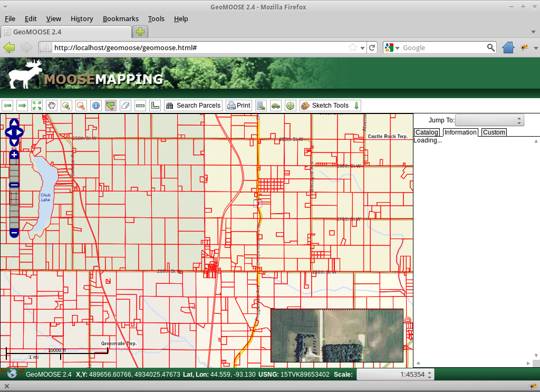Click the browser Back arrow
Viewport: 540px width, 392px height.
pos(9,47)
